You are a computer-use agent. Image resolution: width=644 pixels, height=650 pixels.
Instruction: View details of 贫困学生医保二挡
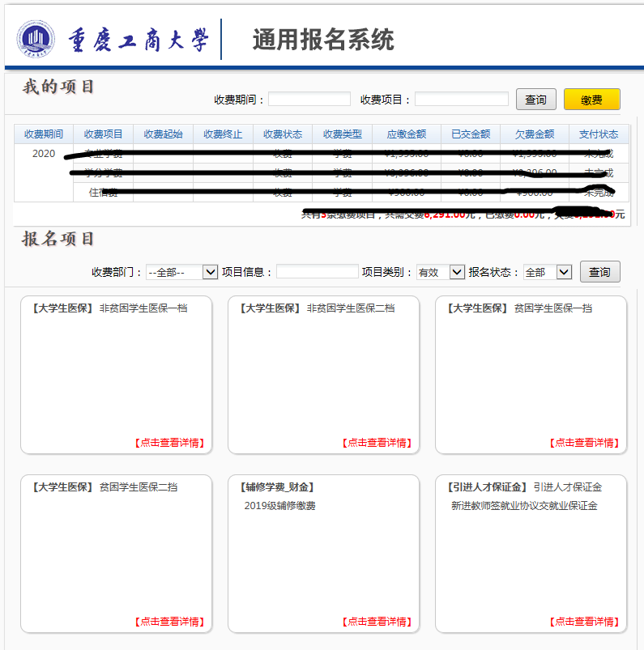click(169, 622)
